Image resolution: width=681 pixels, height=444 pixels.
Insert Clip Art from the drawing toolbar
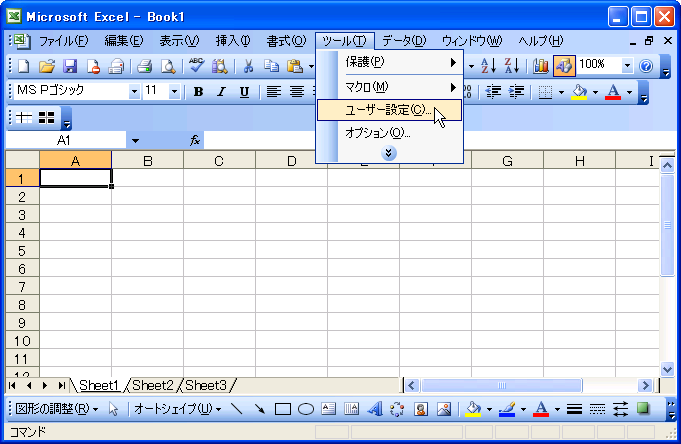420,409
